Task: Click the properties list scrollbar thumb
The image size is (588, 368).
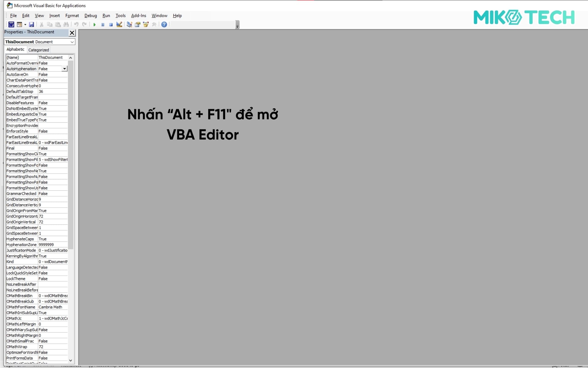Action: tap(71, 155)
